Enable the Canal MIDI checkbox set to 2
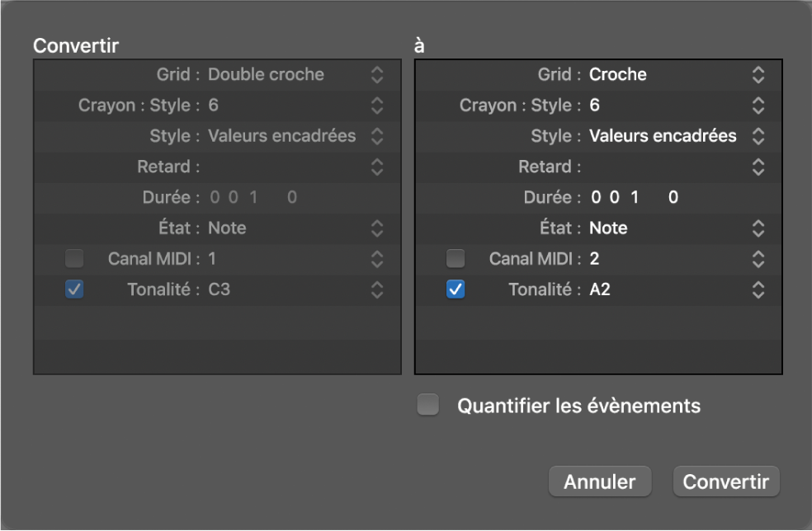 [455, 258]
